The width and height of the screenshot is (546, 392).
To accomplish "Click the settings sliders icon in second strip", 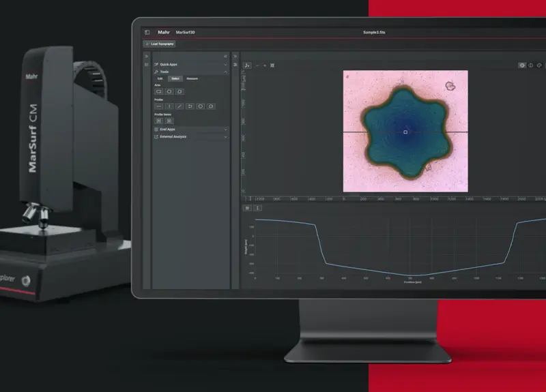I will 235,65.
